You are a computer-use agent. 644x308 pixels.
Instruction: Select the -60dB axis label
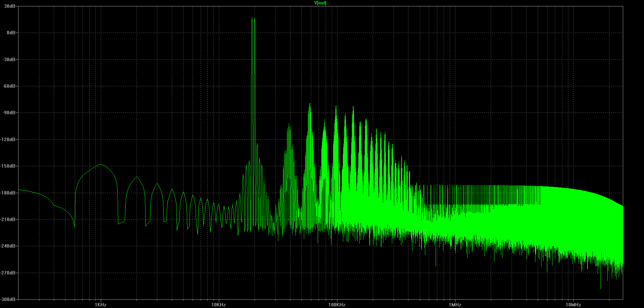10,86
